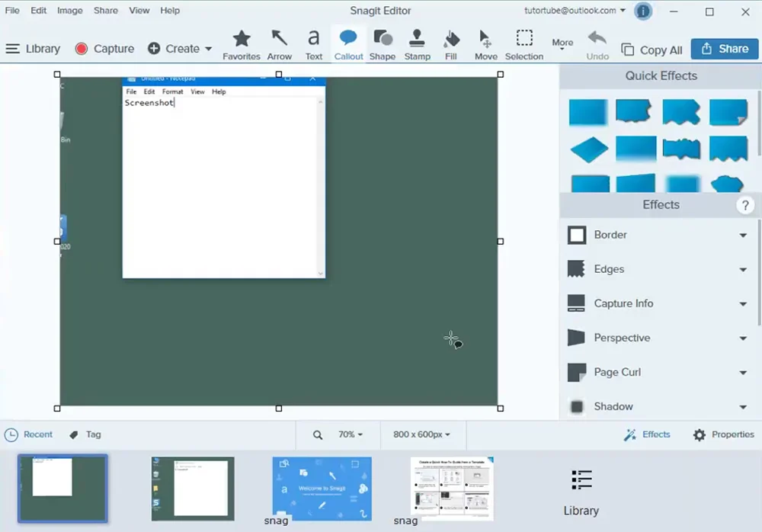This screenshot has width=762, height=532.
Task: Choose the Stamp tool
Action: coord(417,44)
